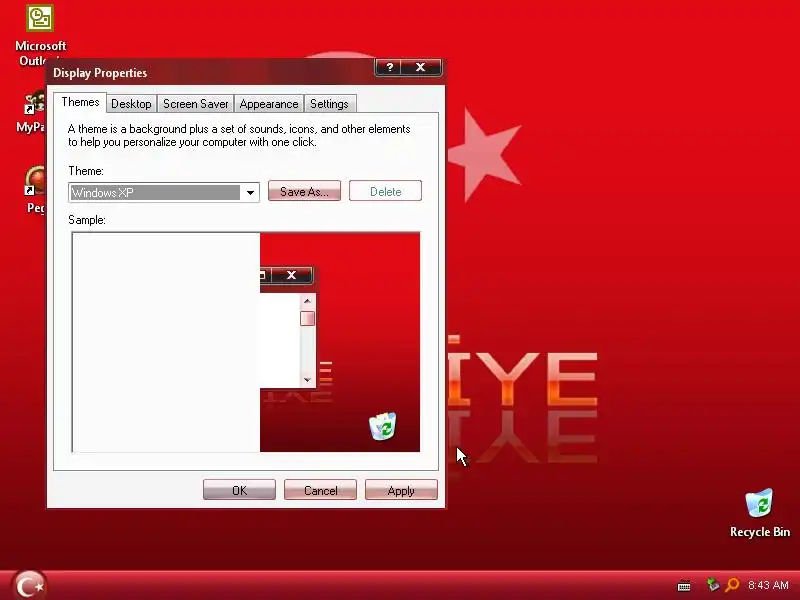Screen dimensions: 800x600
Task: Click the clock showing 8:43 AM
Action: (768, 585)
